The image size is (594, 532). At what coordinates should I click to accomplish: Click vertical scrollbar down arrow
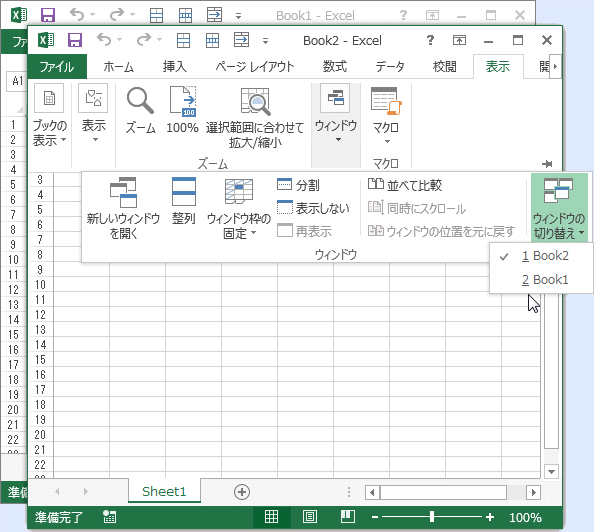tap(552, 472)
